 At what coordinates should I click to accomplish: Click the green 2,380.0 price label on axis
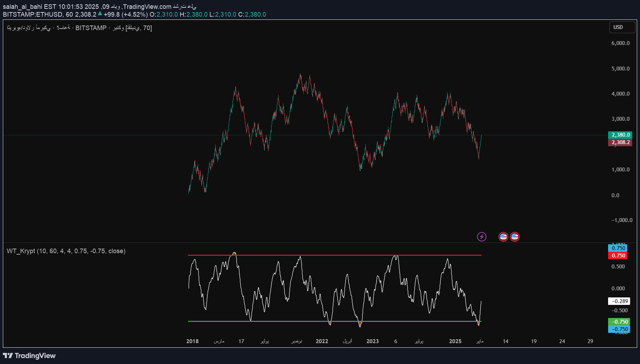pyautogui.click(x=620, y=135)
